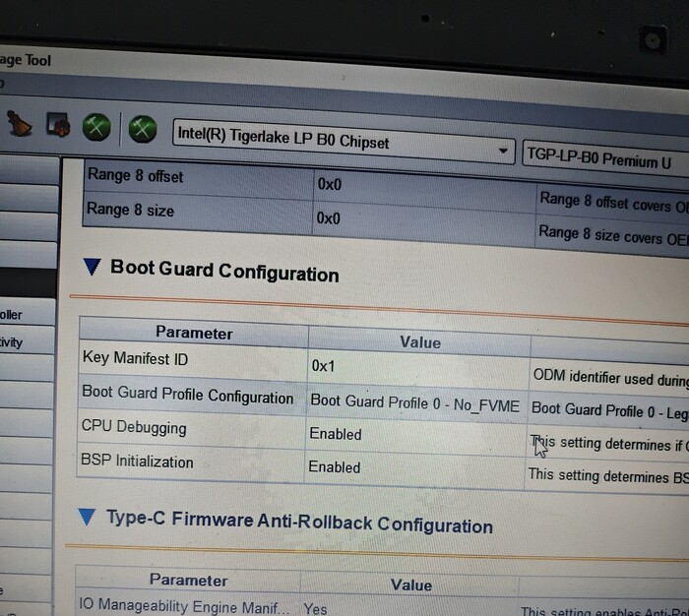Open the Intel Tigerlake LP B0 Chipset dropdown
This screenshot has width=689, height=616.
503,151
